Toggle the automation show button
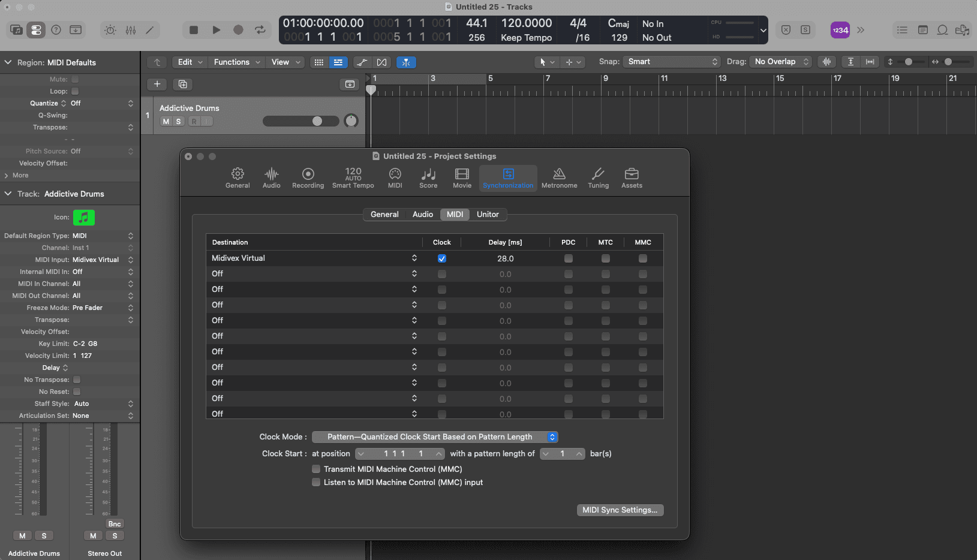The width and height of the screenshot is (977, 560). (362, 62)
